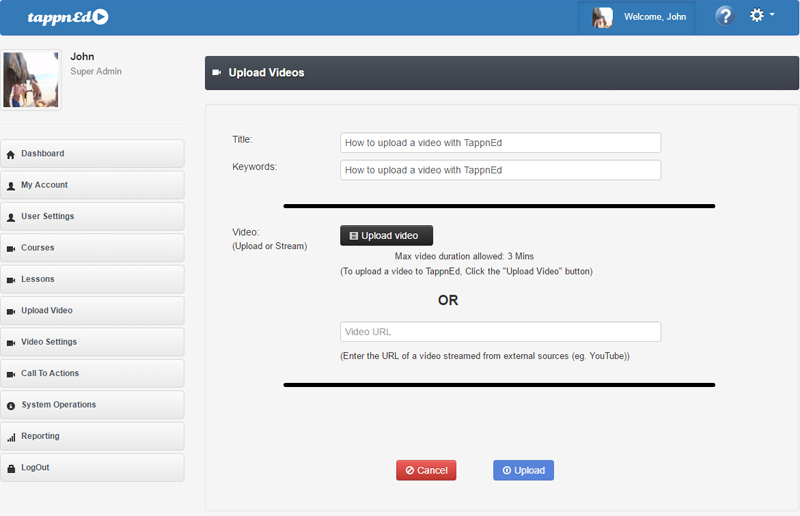This screenshot has width=800, height=516.
Task: Focus the Keywords text field
Action: tap(500, 170)
